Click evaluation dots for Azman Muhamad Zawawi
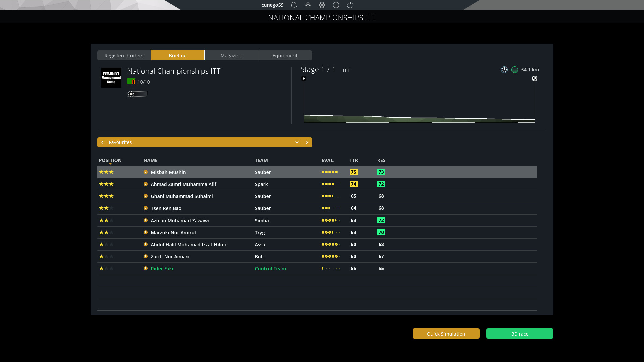The width and height of the screenshot is (644, 362). pos(331,220)
